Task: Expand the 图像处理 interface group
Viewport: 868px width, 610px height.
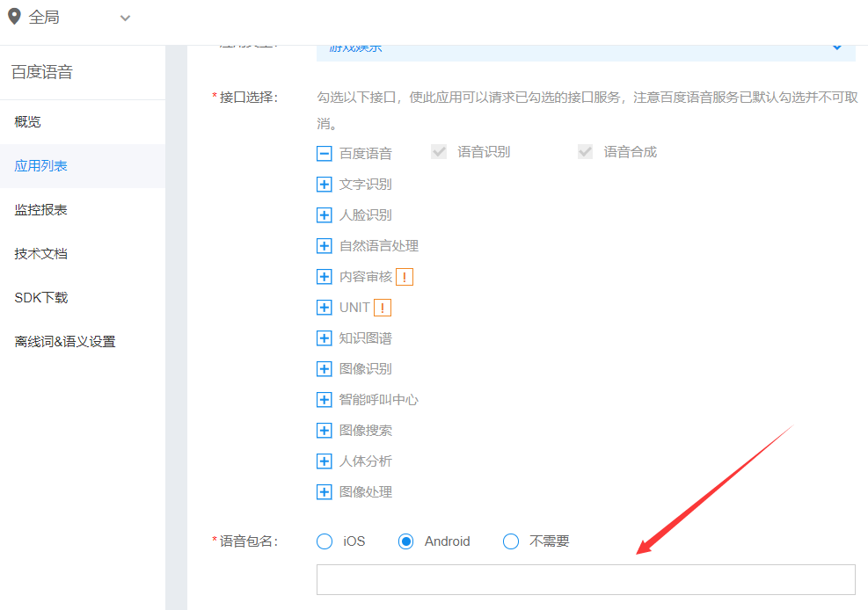Action: pyautogui.click(x=325, y=491)
